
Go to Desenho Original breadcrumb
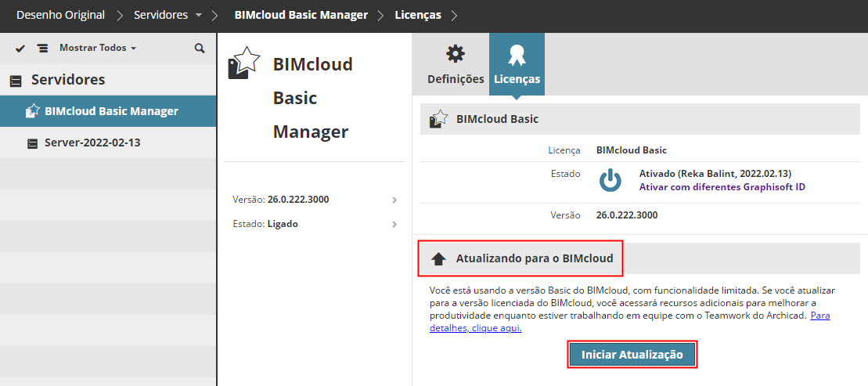click(60, 16)
